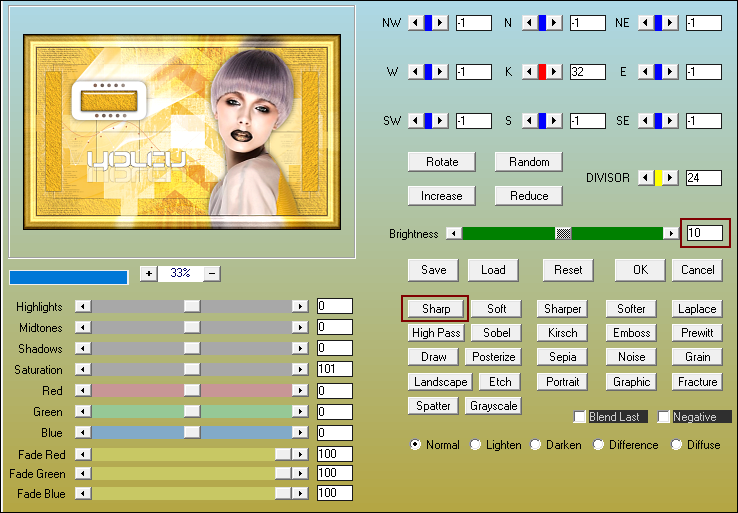
Task: Toggle the Negative checkbox
Action: point(664,417)
